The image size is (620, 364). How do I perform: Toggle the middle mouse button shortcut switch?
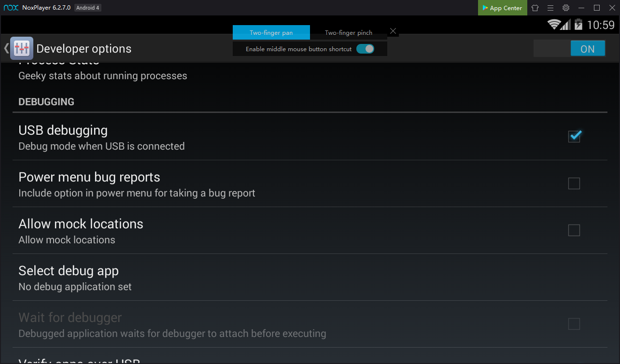tap(365, 49)
